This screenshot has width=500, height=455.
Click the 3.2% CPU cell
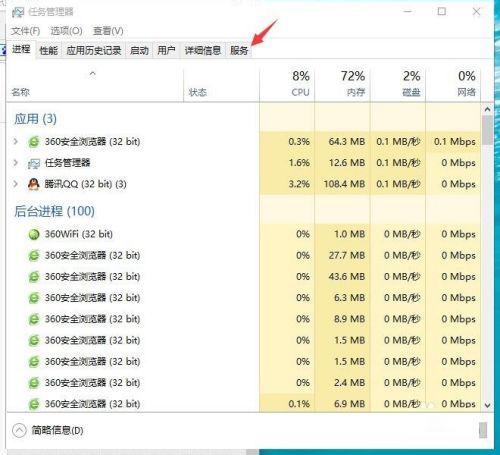pos(287,184)
